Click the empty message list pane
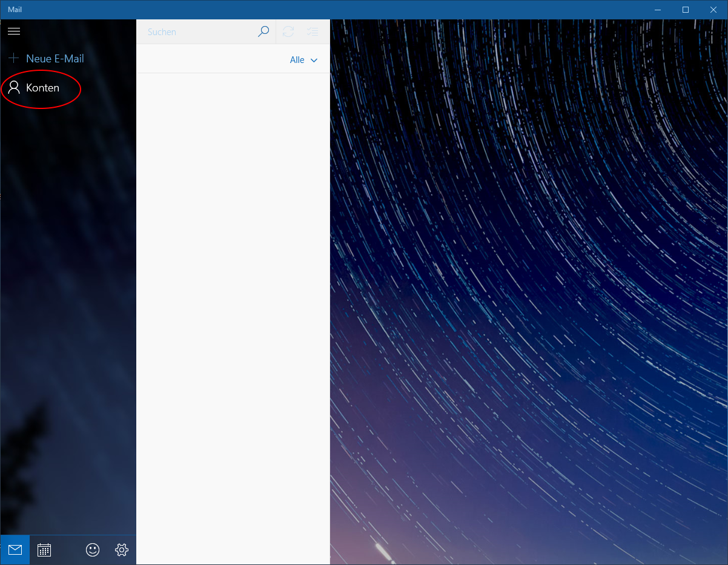Image resolution: width=728 pixels, height=565 pixels. tap(233, 303)
